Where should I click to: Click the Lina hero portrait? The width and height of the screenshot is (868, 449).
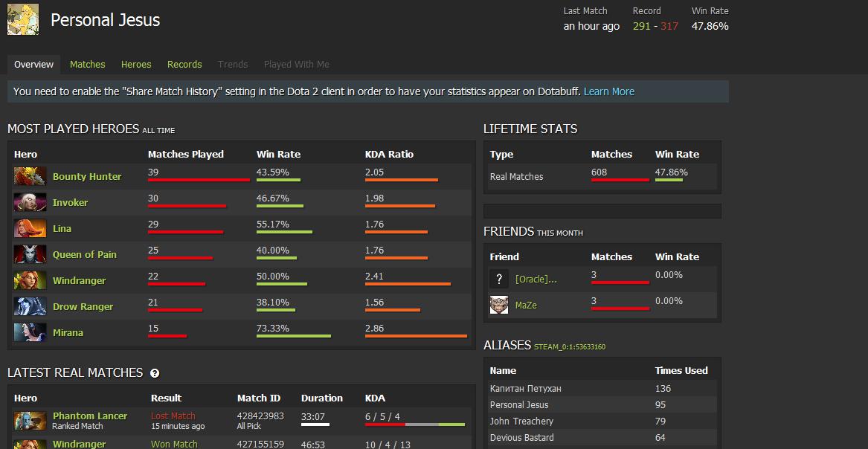30,228
